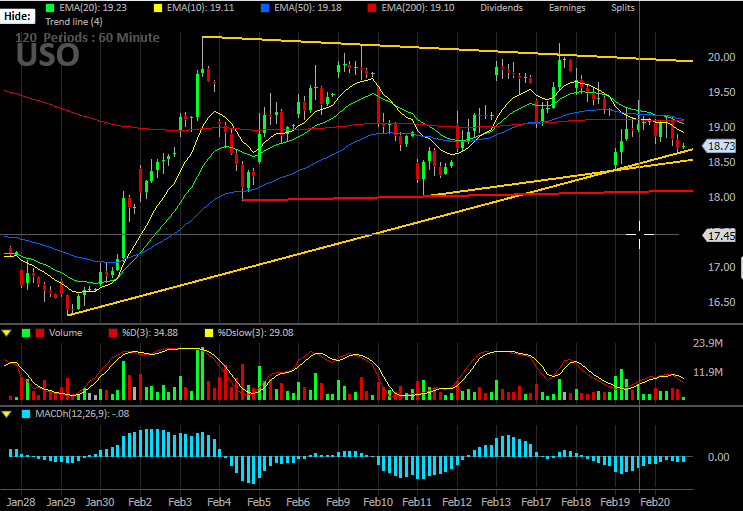Collapse the MACDh panel using its yellow triangle
743x511 pixels.
coord(7,414)
